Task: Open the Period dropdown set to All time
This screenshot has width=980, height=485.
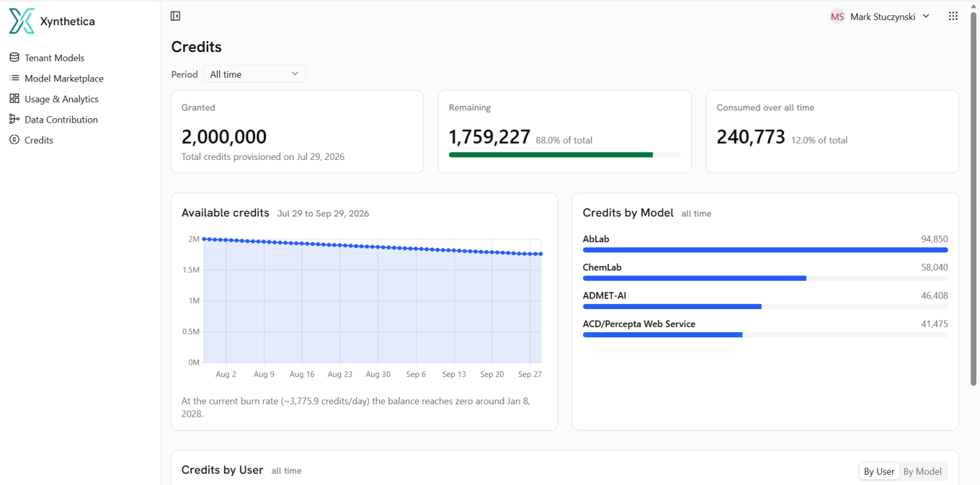Action: point(254,74)
